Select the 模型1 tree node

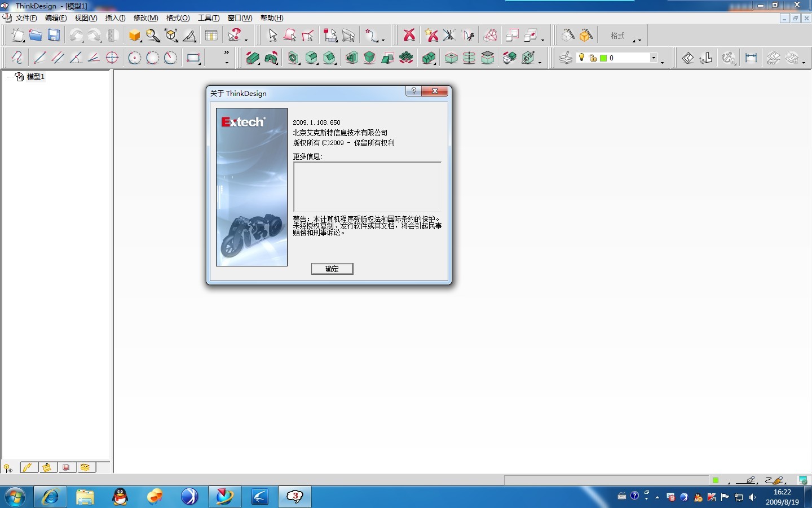pos(36,77)
